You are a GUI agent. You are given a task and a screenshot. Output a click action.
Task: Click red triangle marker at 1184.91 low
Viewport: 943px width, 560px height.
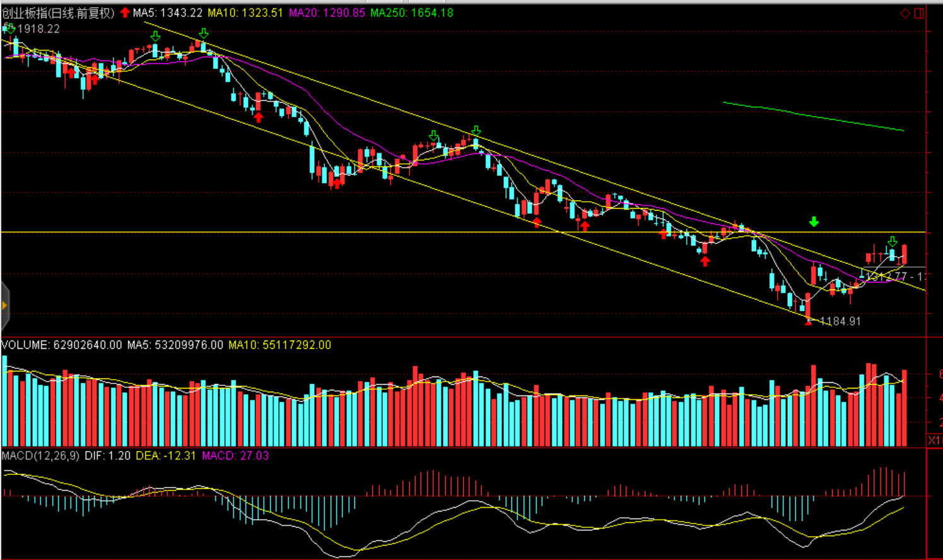pyautogui.click(x=809, y=322)
